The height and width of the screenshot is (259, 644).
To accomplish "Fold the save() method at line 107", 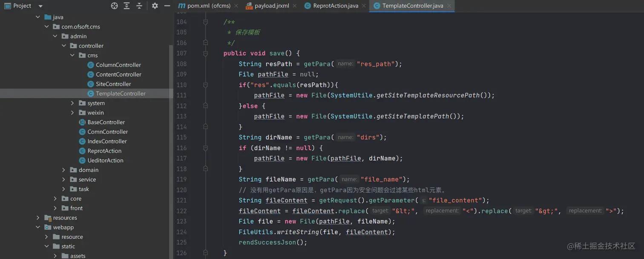I will (x=205, y=53).
